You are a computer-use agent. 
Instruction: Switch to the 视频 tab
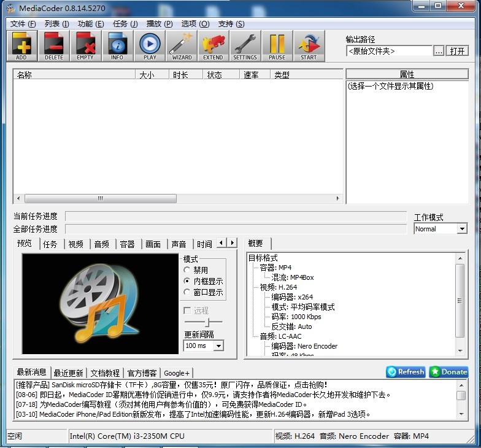click(76, 244)
